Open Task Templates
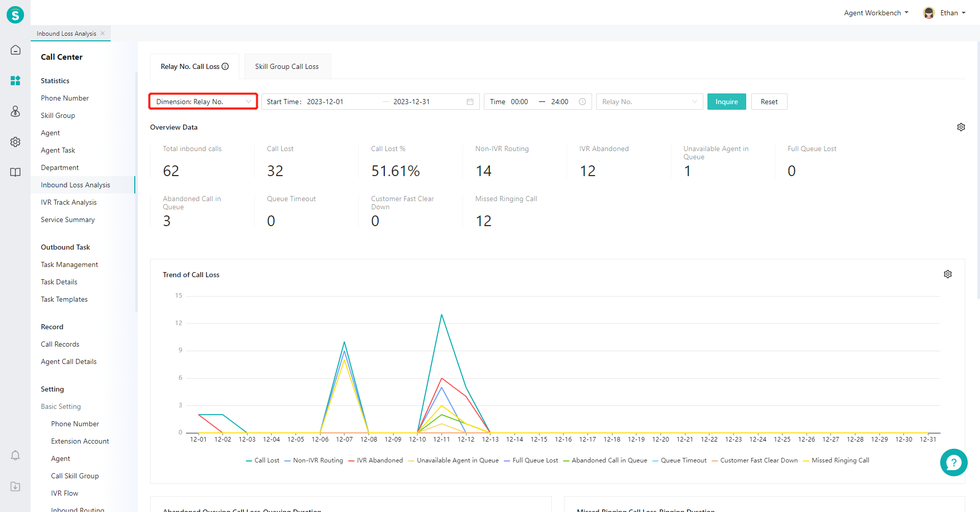Viewport: 980px width, 512px height. [x=64, y=299]
